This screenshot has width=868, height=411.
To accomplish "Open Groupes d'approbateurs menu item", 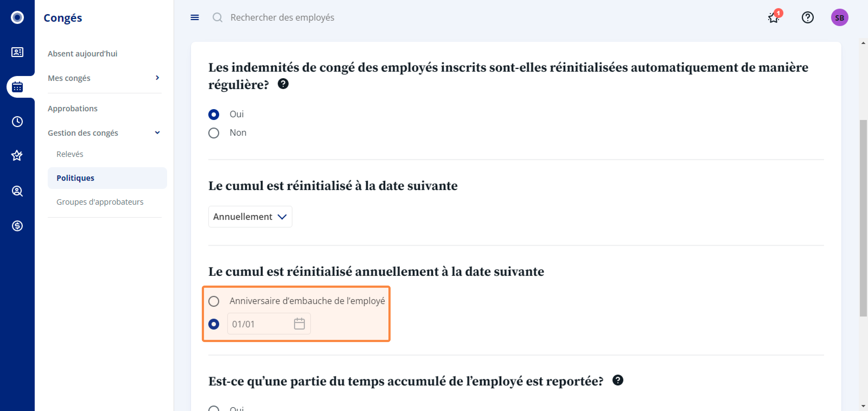I will click(100, 202).
